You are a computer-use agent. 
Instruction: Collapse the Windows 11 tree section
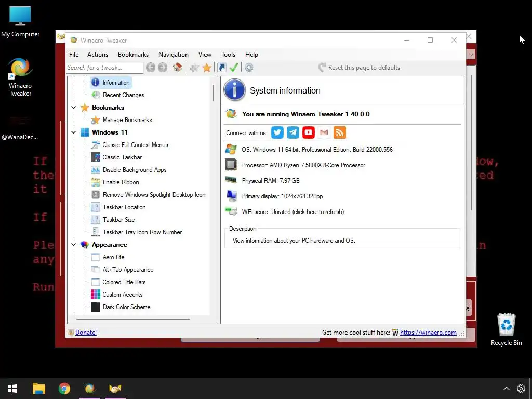coord(74,132)
